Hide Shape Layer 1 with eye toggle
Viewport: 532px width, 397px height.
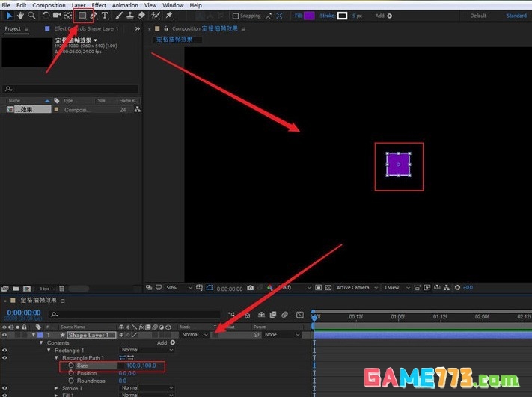[5, 335]
